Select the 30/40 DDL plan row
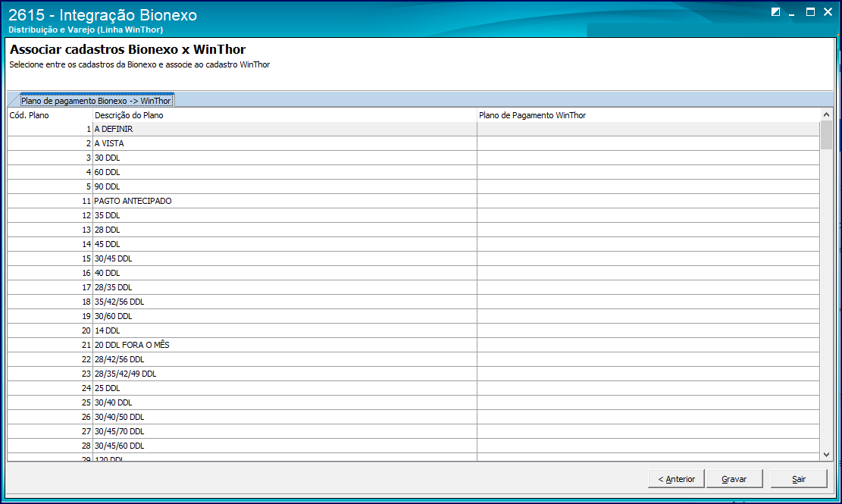This screenshot has width=842, height=504. coord(414,402)
